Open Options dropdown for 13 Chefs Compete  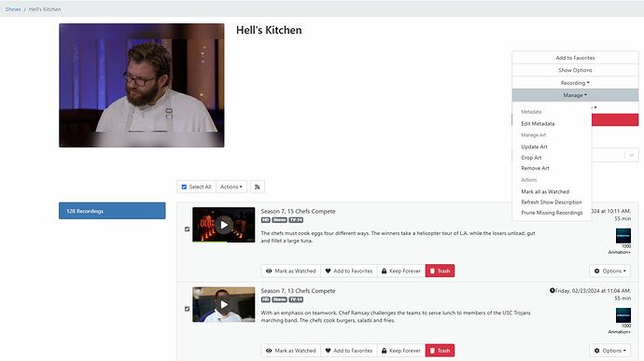[609, 351]
